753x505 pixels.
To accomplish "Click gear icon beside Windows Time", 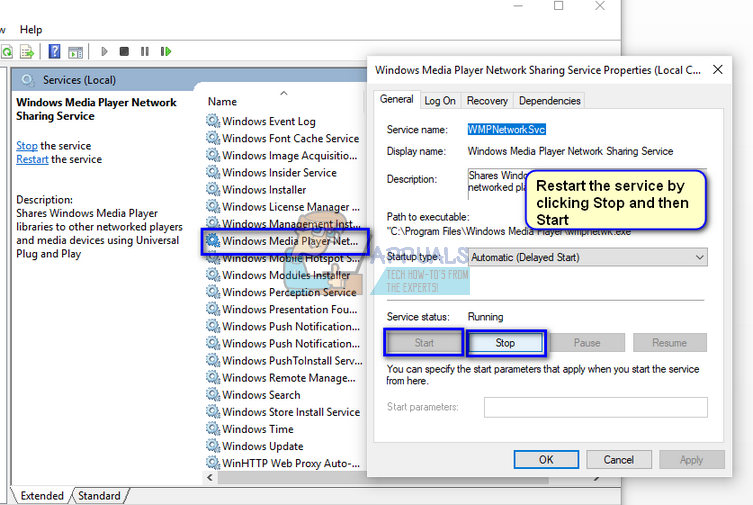I will point(213,428).
